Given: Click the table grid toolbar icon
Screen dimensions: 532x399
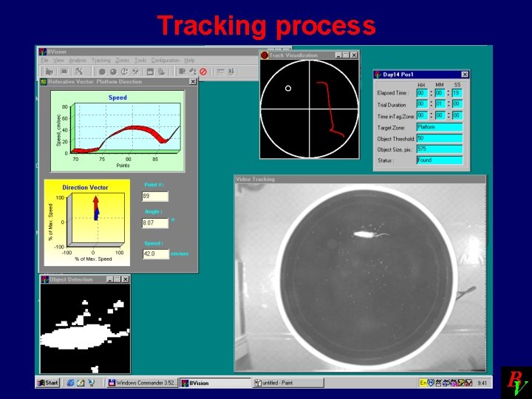Looking at the screenshot, I should pos(221,72).
